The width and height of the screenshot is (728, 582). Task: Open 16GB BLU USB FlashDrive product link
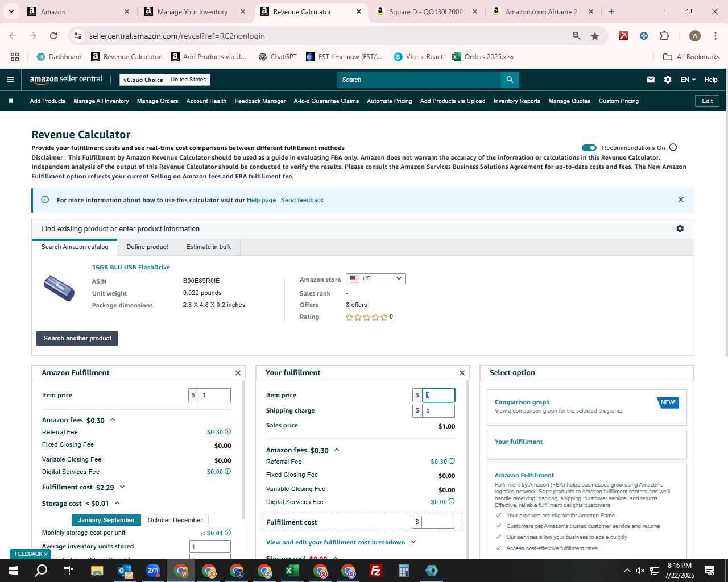[x=131, y=267]
